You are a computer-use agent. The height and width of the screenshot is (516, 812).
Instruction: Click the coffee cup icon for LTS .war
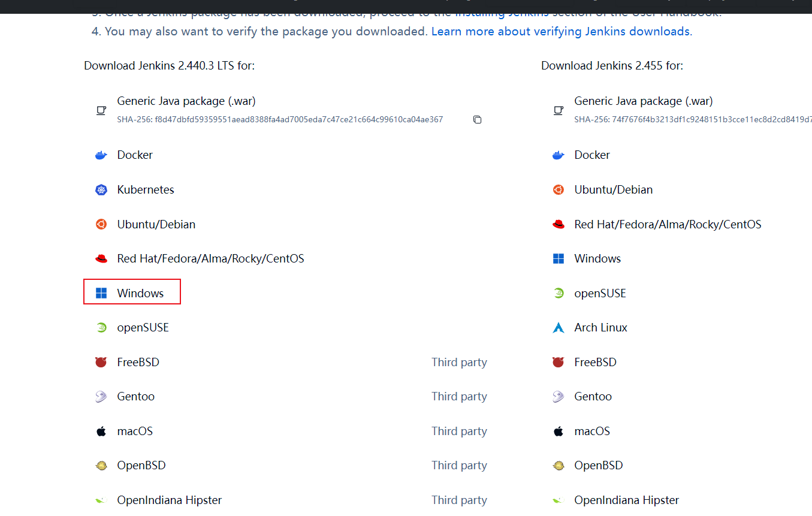[101, 110]
